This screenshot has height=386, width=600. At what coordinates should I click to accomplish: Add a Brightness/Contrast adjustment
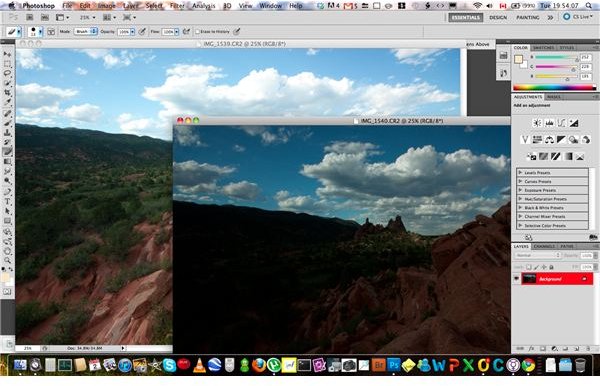537,123
